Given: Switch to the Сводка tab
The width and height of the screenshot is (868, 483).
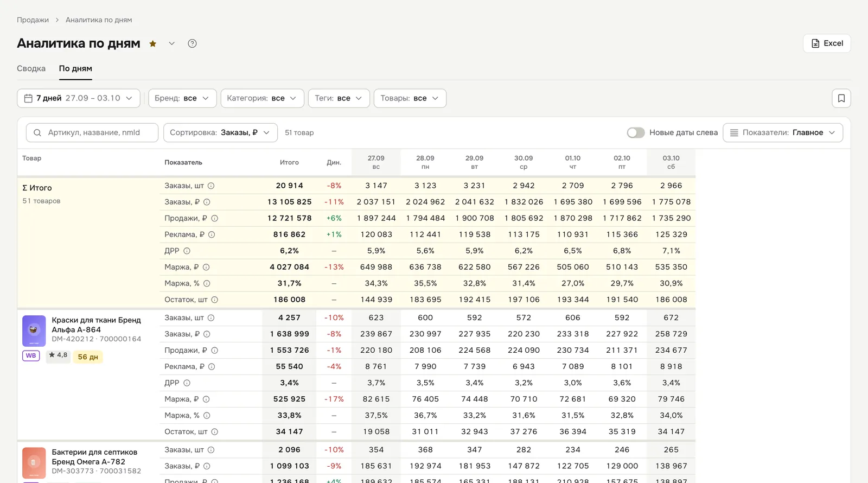Looking at the screenshot, I should (31, 68).
